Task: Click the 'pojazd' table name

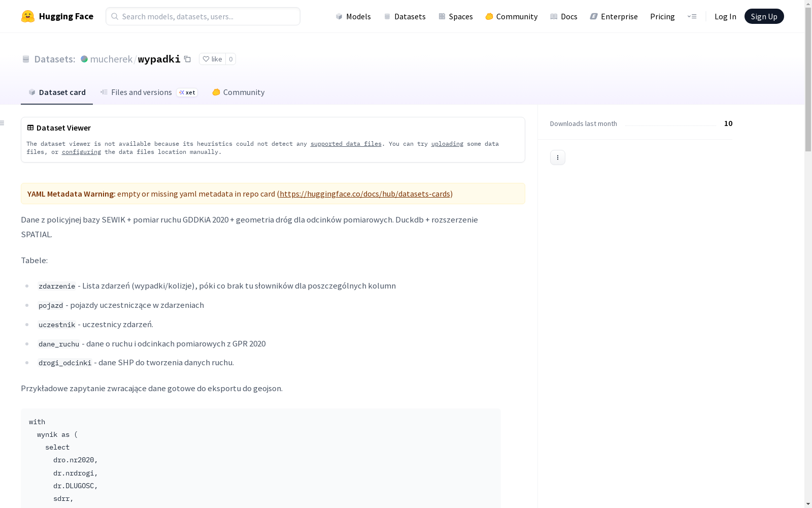Action: tap(51, 305)
